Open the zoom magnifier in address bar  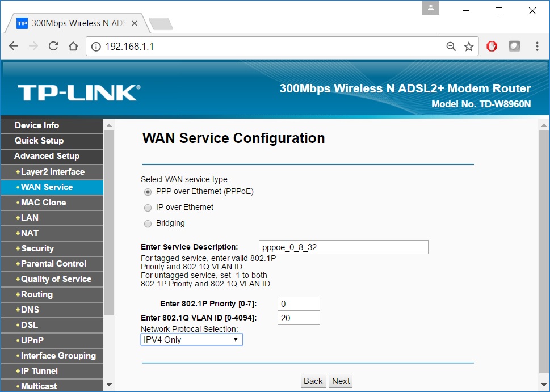tap(451, 47)
